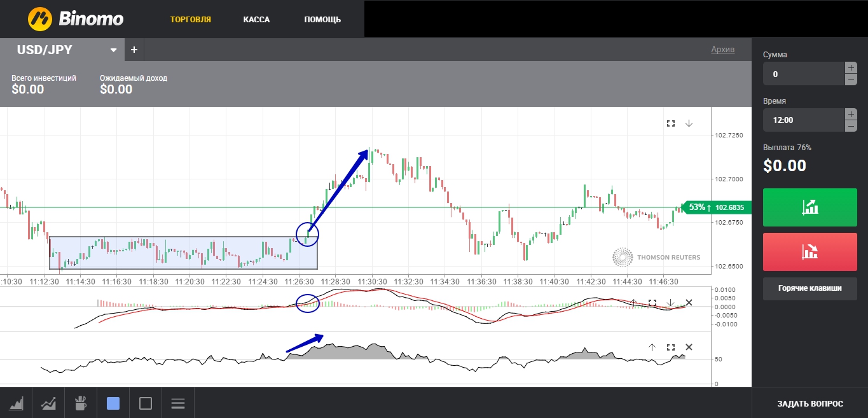Move MACD indicator panel down

(x=670, y=303)
